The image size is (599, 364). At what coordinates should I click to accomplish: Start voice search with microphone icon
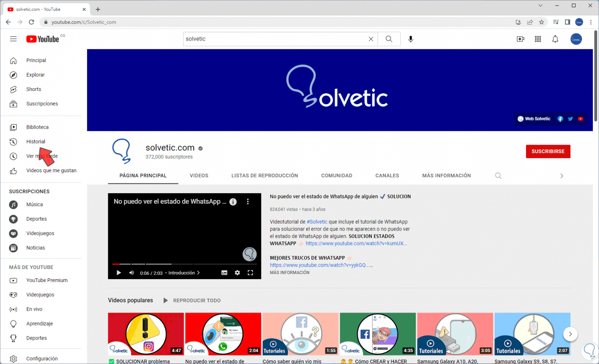(411, 39)
